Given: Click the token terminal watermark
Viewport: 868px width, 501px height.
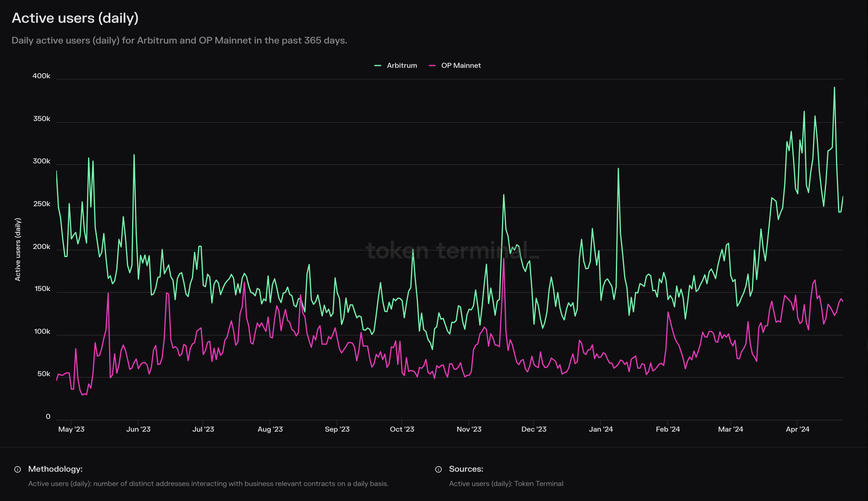Looking at the screenshot, I should coord(452,250).
